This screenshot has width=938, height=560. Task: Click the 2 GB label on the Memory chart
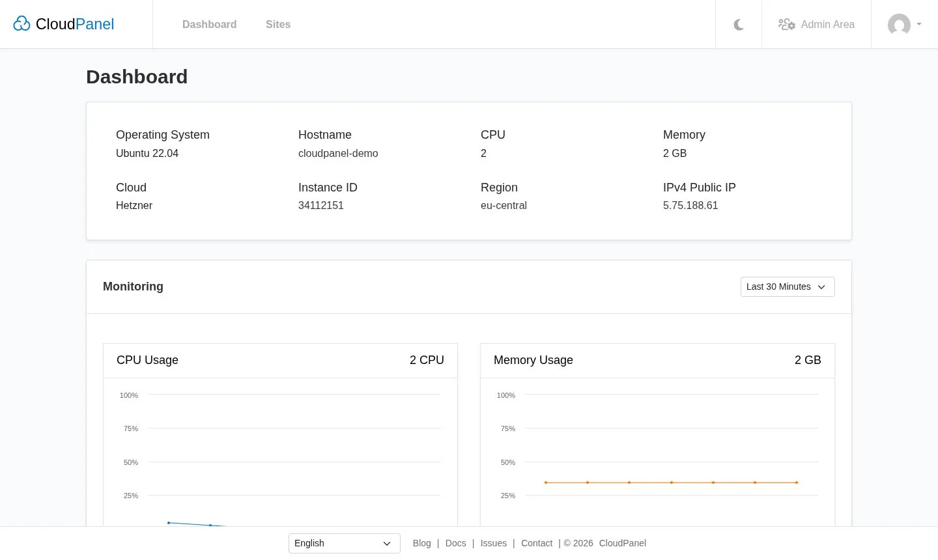click(808, 360)
